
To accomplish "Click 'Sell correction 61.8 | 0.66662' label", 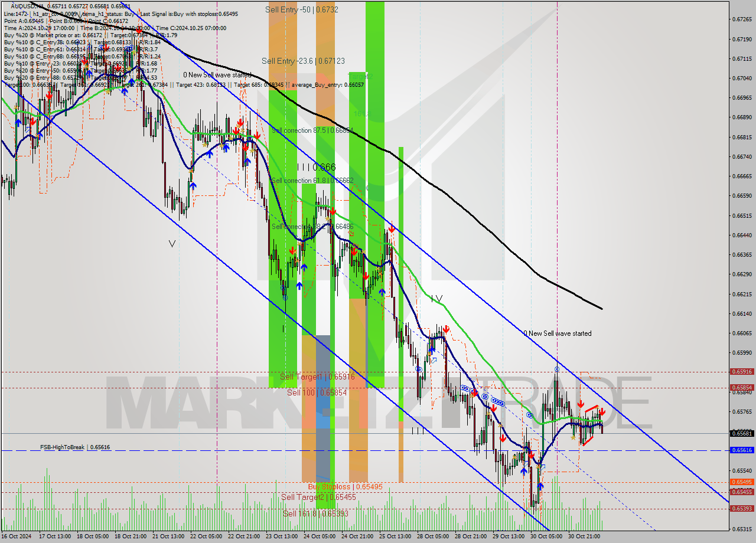I will pyautogui.click(x=312, y=181).
